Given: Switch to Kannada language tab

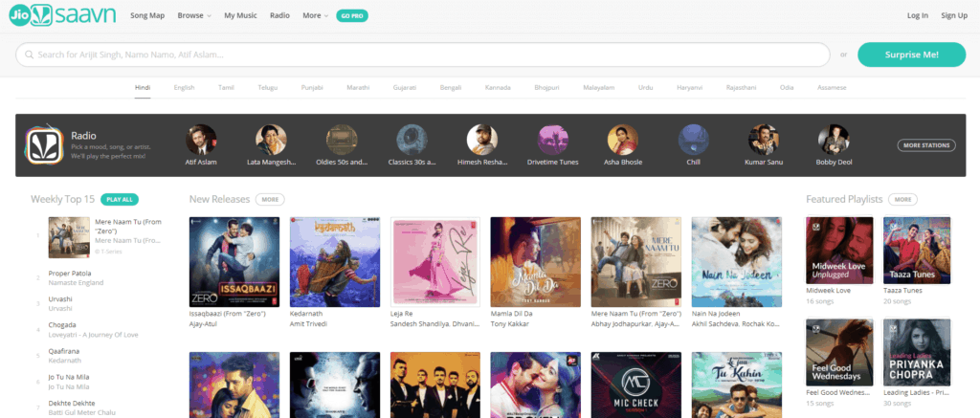Looking at the screenshot, I should 498,87.
